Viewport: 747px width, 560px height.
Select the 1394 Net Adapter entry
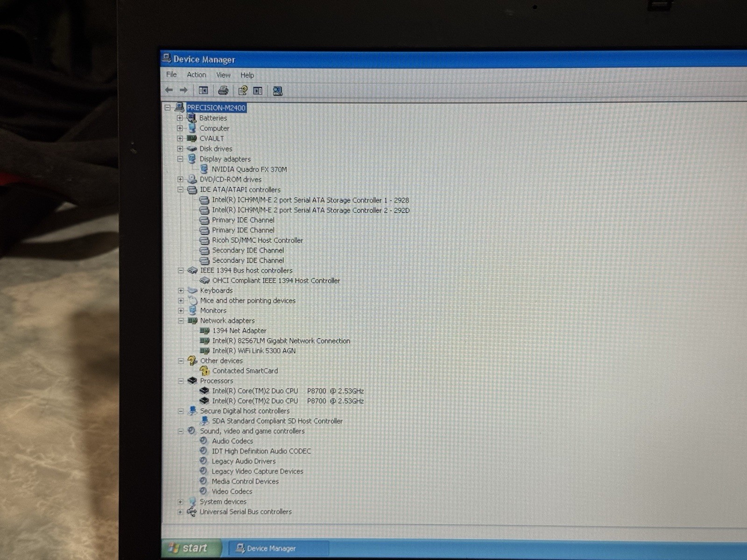tap(240, 330)
